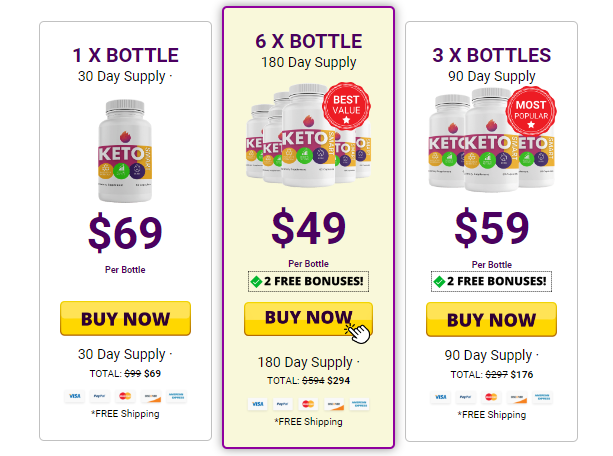
Task: Click Buy Now for the 1 bottle package
Action: click(125, 318)
